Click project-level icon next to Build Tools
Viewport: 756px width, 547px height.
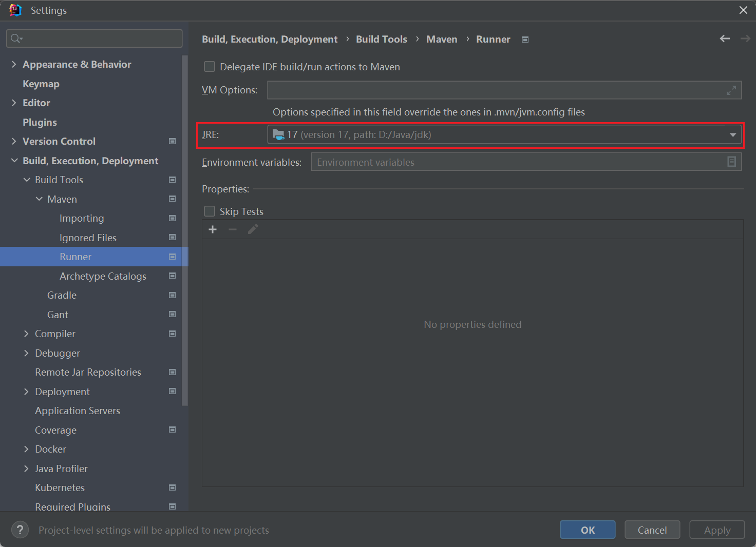pyautogui.click(x=173, y=180)
